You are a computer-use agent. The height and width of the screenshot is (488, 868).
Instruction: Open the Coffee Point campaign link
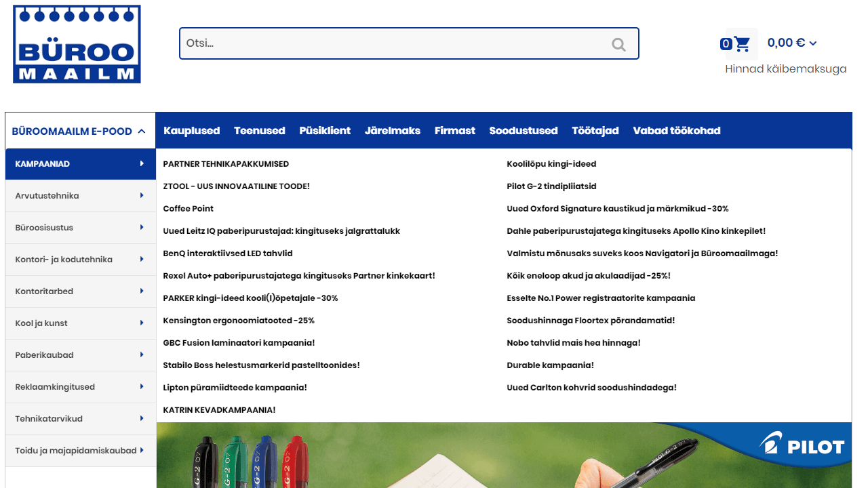click(189, 209)
